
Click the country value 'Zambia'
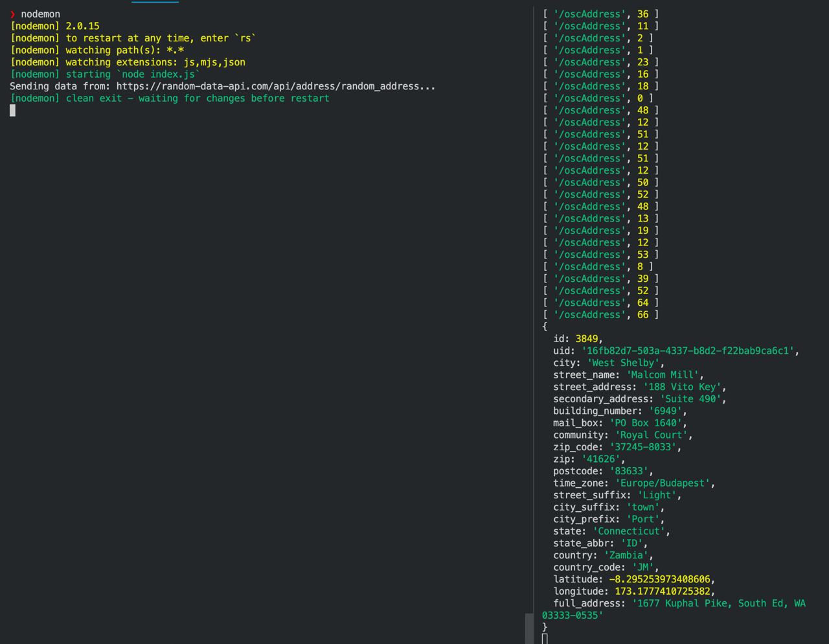coord(626,555)
